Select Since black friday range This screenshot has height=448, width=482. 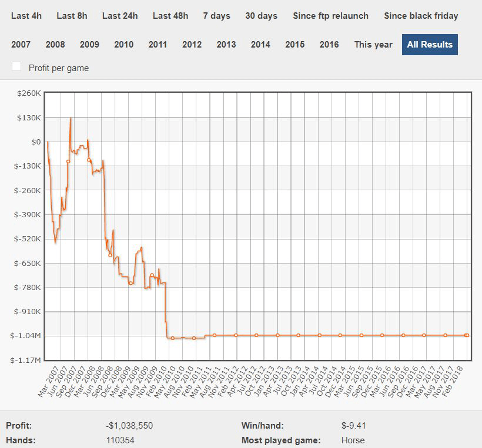point(421,16)
